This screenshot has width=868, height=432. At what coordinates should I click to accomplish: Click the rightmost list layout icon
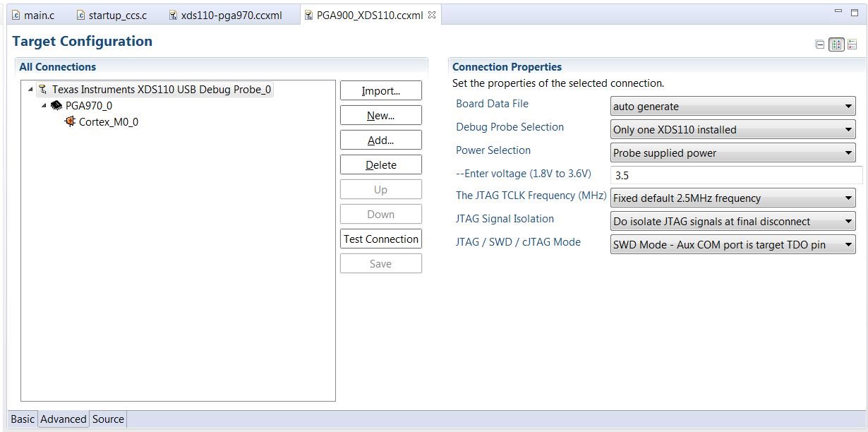coord(852,44)
